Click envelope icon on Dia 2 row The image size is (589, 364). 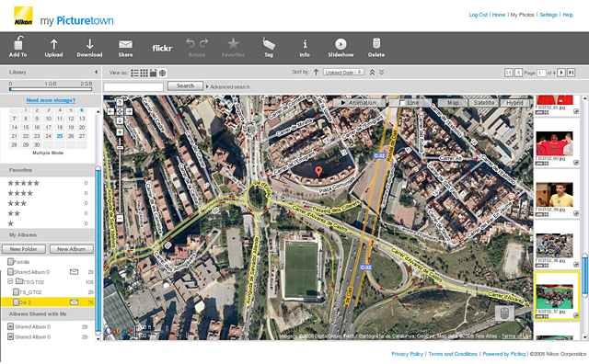(x=74, y=302)
